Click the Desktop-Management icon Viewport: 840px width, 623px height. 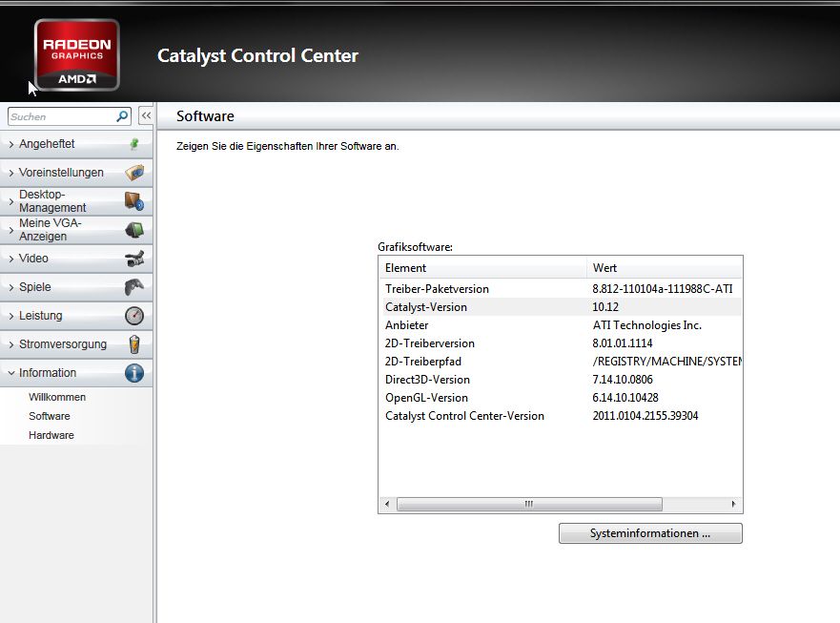(133, 201)
